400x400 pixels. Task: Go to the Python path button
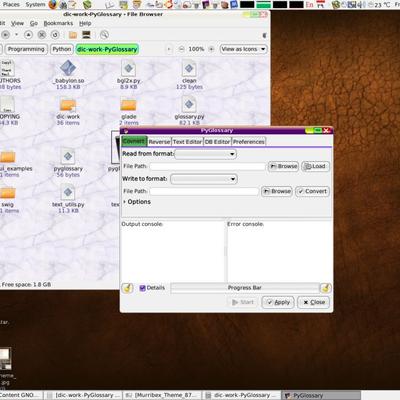pos(62,49)
